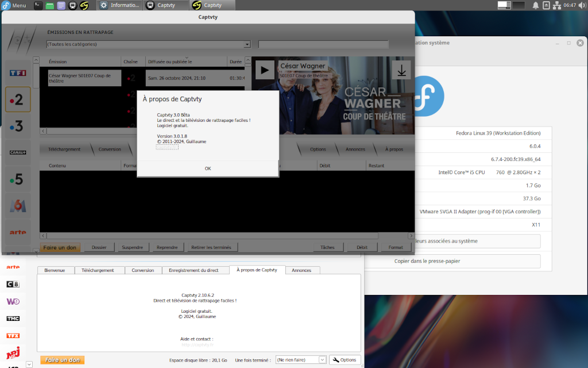The width and height of the screenshot is (588, 368).
Task: Click Suspendre to pause downloads
Action: point(133,247)
